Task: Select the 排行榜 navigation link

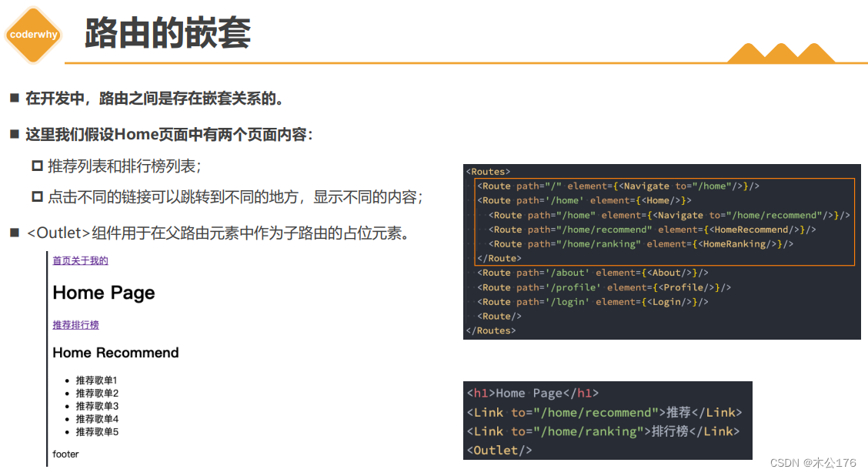Action: point(84,324)
